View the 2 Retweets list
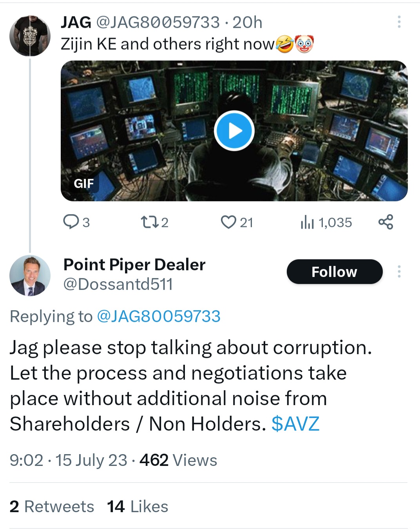This screenshot has height=531, width=420. 52,506
